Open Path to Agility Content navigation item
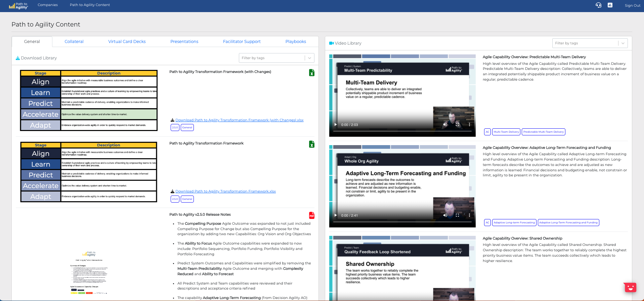644x301 pixels. [90, 5]
